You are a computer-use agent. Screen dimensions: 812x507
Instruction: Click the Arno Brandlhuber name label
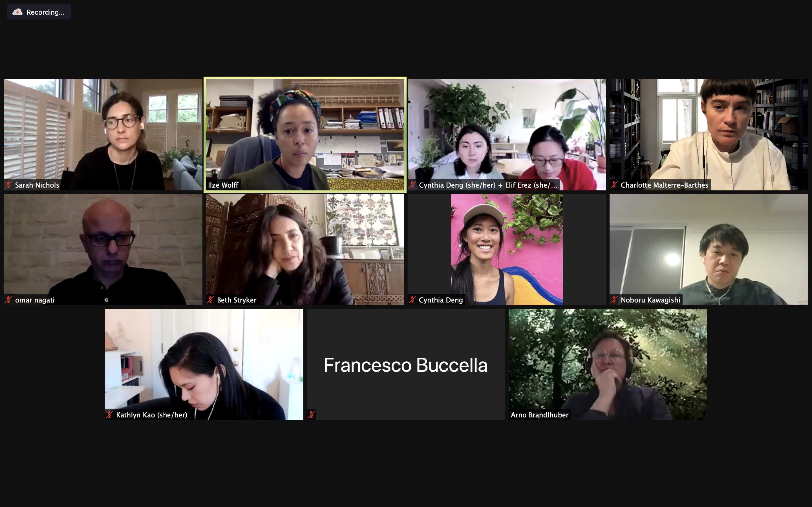(x=540, y=415)
